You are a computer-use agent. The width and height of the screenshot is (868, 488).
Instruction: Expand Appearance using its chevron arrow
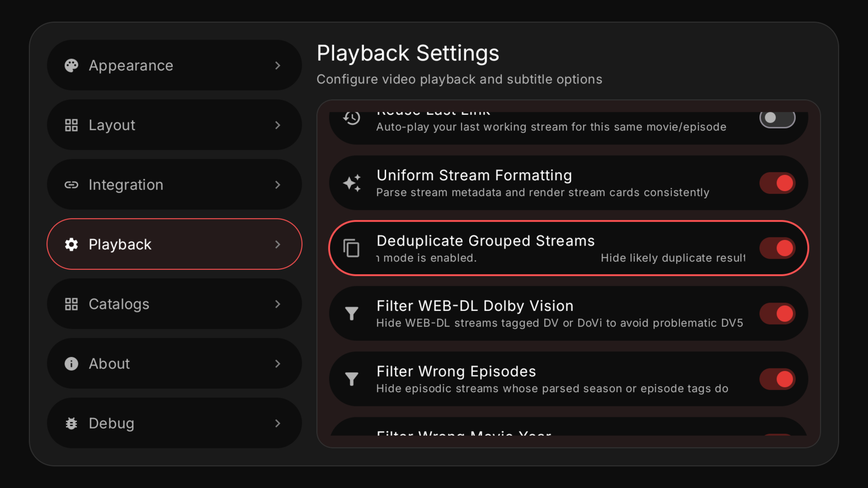[278, 65]
